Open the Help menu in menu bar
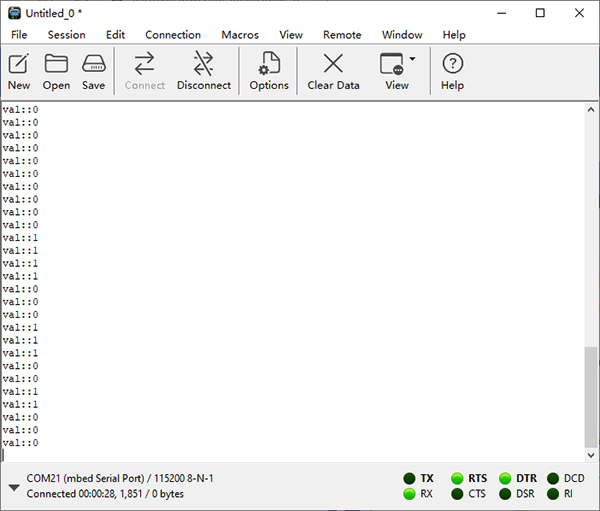This screenshot has width=600, height=511. 454,35
